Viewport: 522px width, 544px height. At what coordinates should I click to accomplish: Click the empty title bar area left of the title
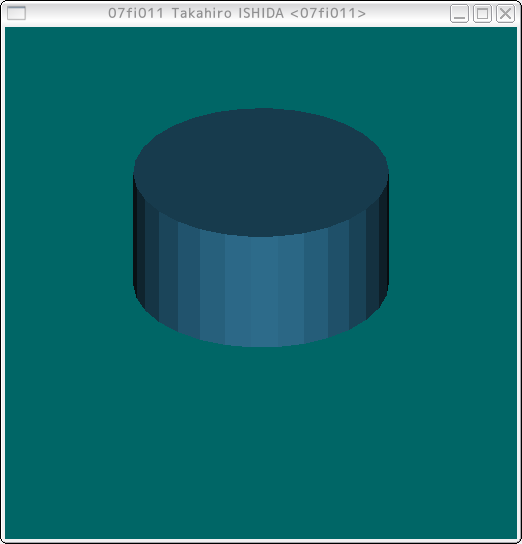tap(66, 14)
